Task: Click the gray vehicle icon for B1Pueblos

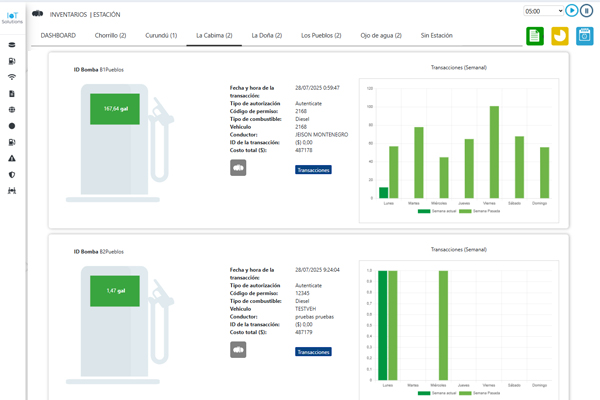Action: [238, 168]
